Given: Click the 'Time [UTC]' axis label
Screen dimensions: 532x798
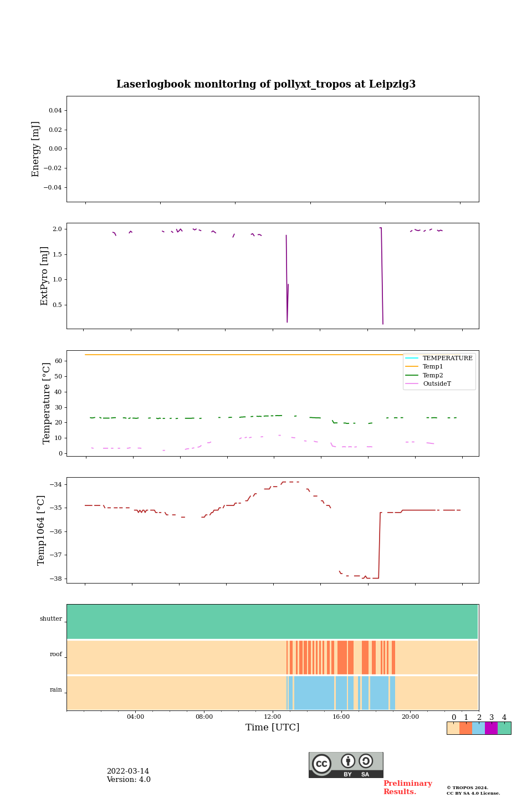Looking at the screenshot, I should click(x=273, y=728).
